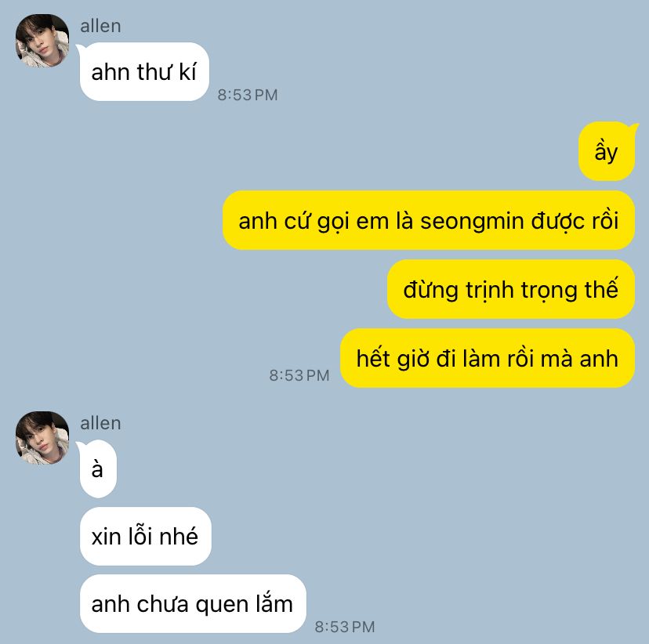The height and width of the screenshot is (644, 649).
Task: Select the yellow 'ầy' message bubble
Action: (x=607, y=151)
